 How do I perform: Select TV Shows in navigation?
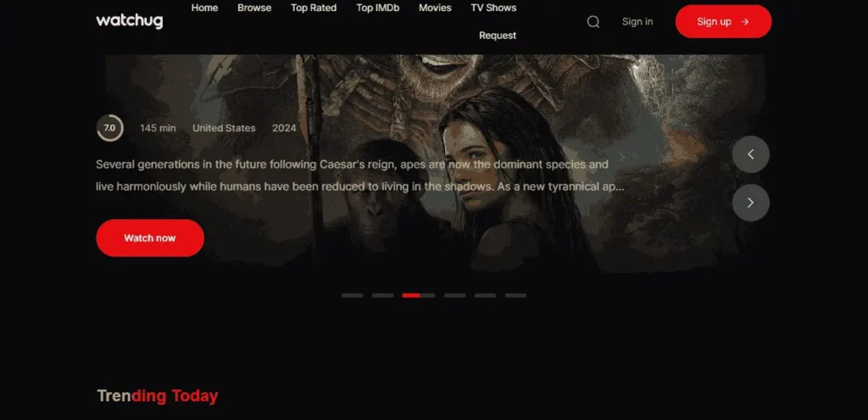494,8
